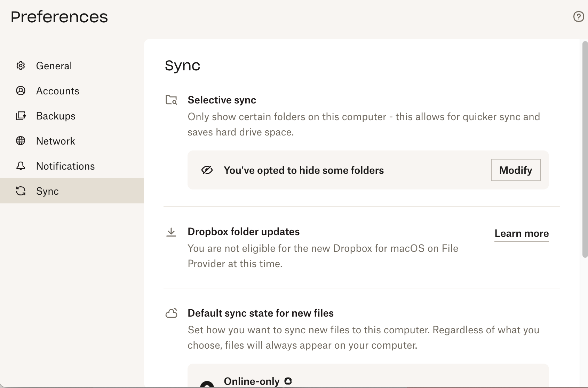
Task: Click the cloud badge next to Online-only
Action: [x=288, y=381]
